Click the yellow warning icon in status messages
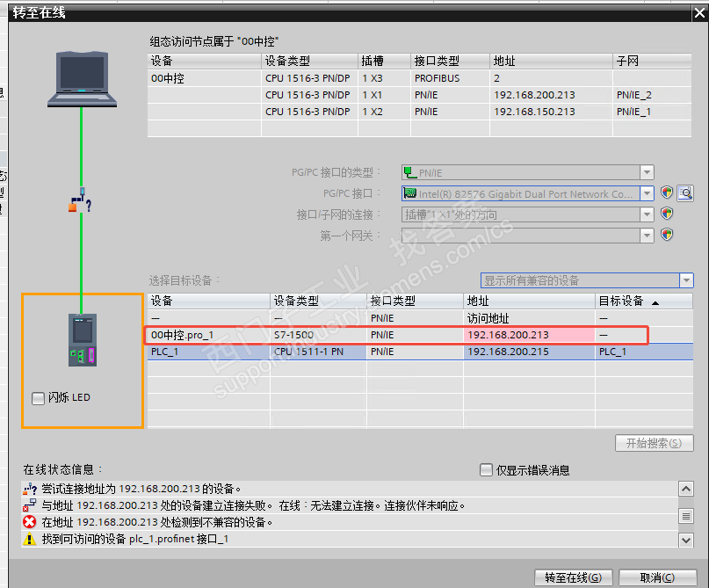This screenshot has height=588, width=709. [29, 539]
